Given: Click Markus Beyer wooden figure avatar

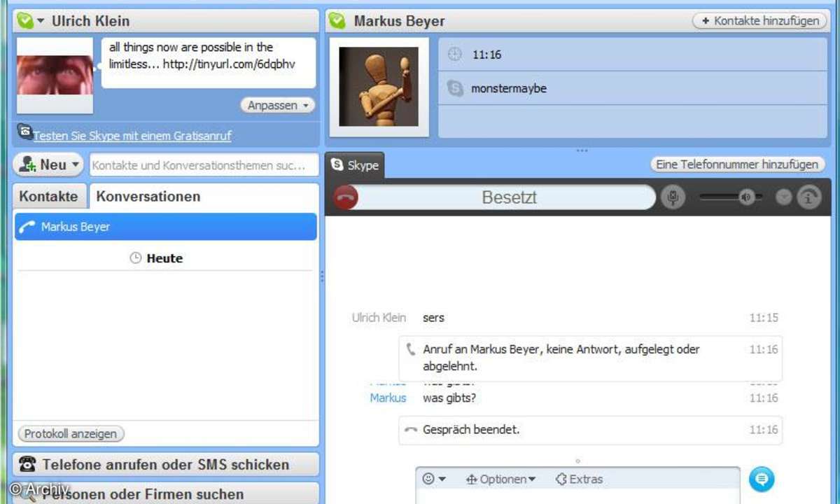Looking at the screenshot, I should [379, 86].
